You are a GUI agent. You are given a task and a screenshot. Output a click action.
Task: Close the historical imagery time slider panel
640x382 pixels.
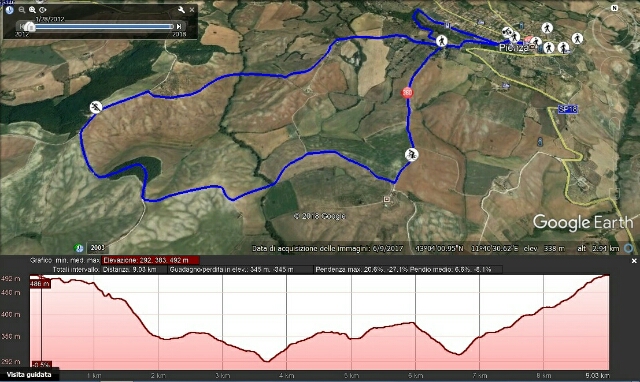(x=192, y=9)
